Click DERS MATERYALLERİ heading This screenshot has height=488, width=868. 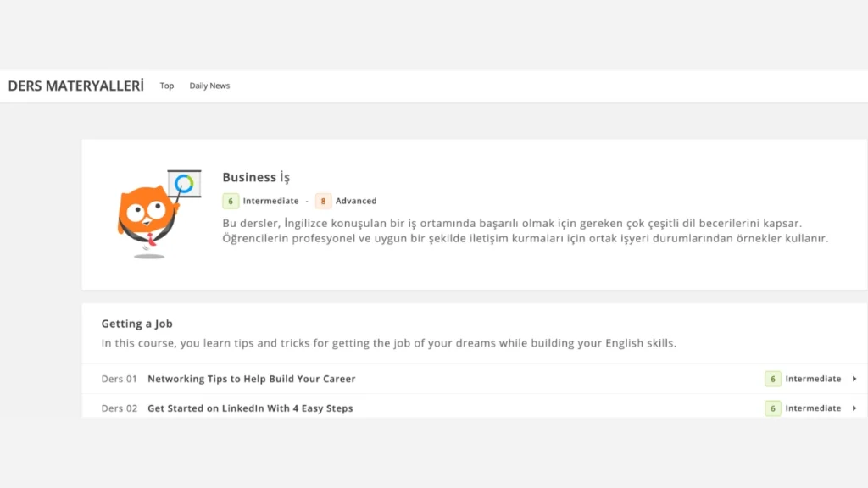(x=75, y=86)
